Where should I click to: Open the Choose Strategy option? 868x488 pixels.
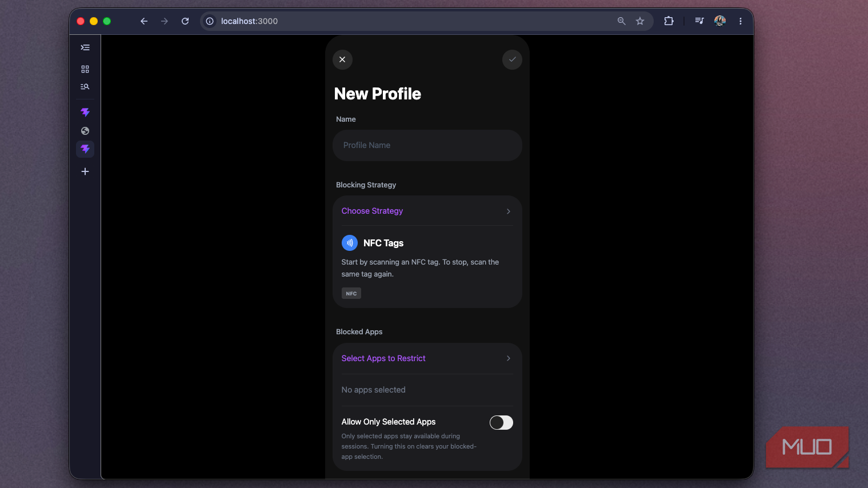point(427,211)
